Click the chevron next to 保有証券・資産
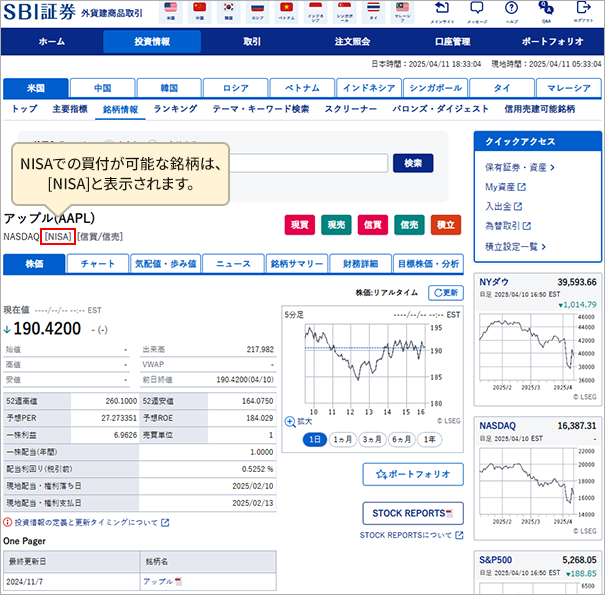 553,167
